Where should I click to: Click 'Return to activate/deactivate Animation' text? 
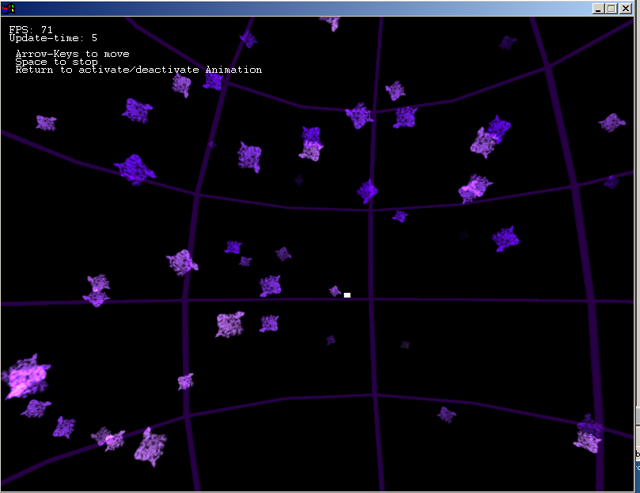tap(139, 70)
